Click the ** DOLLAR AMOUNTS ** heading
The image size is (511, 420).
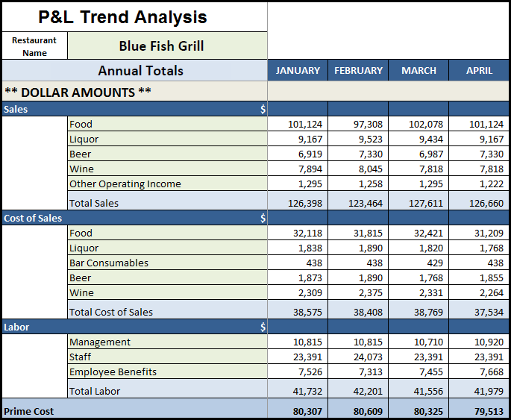[78, 92]
